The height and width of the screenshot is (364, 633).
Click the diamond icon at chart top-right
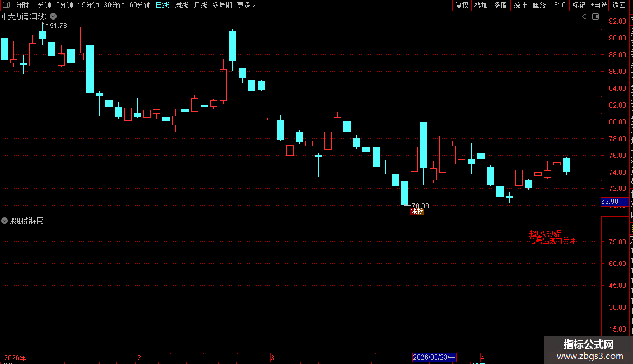click(585, 17)
